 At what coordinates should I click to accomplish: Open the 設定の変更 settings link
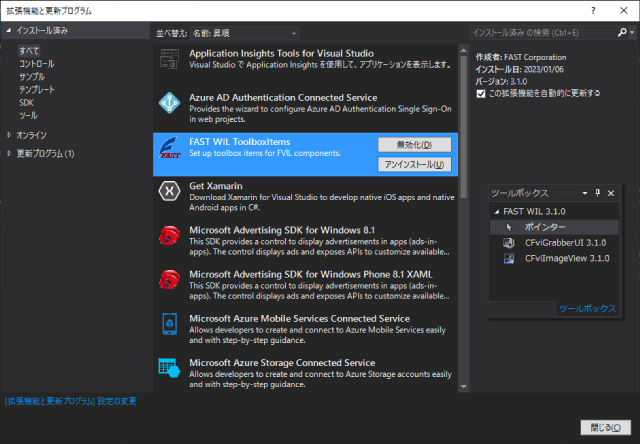(71, 402)
